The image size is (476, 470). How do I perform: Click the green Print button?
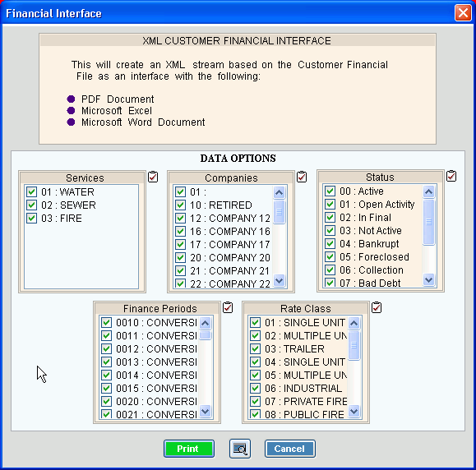coord(189,449)
